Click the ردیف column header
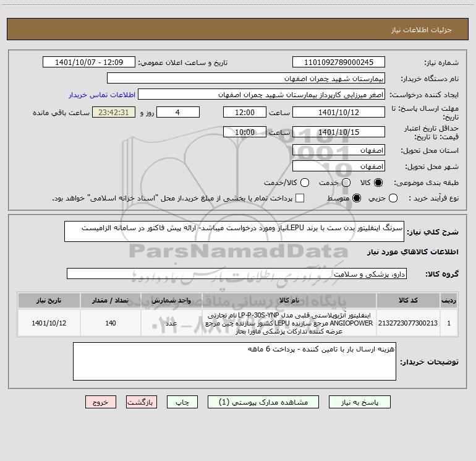 (x=449, y=300)
